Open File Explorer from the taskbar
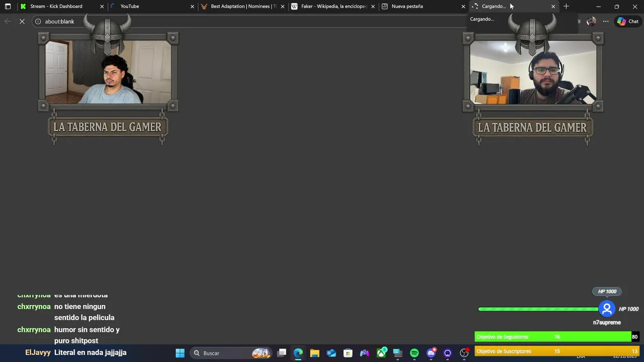 click(x=315, y=353)
